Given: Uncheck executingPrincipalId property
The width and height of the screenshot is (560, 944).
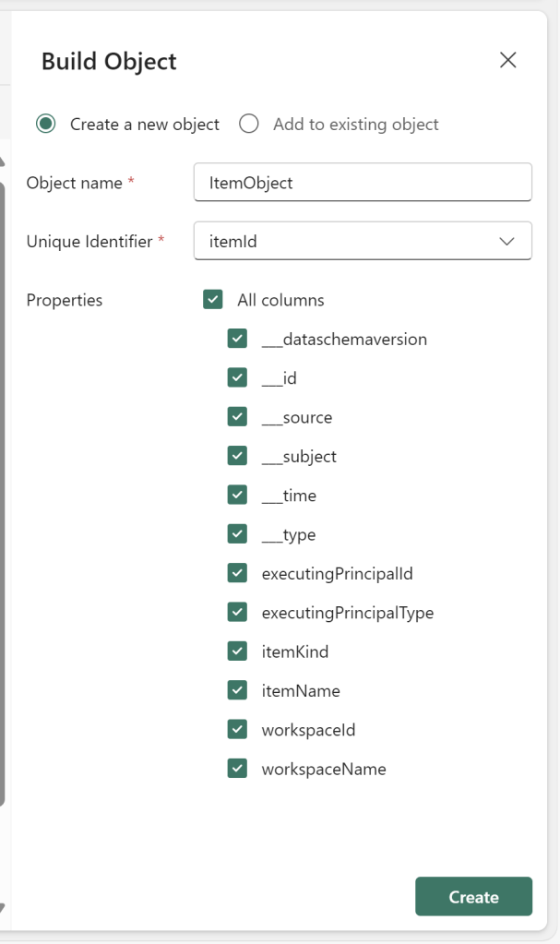Looking at the screenshot, I should point(237,573).
